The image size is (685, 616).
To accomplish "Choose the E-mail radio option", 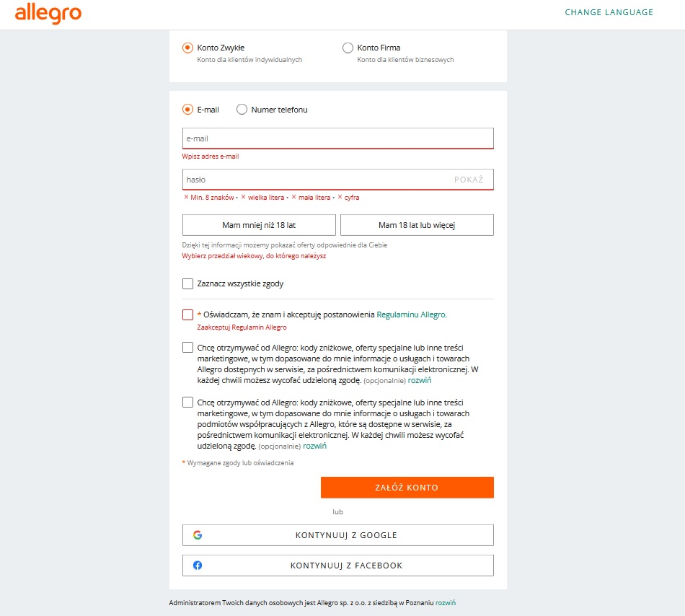I will pos(188,110).
